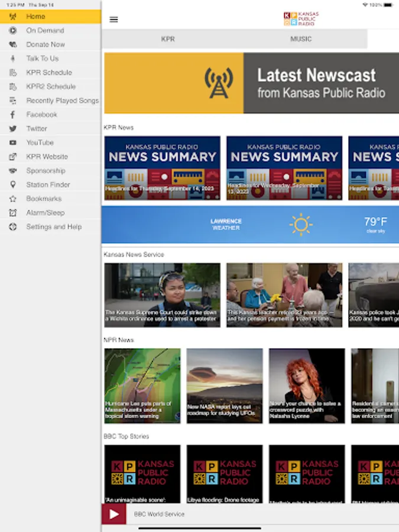The image size is (399, 532).
Task: Click the KPR Website label in menu
Action: (47, 157)
